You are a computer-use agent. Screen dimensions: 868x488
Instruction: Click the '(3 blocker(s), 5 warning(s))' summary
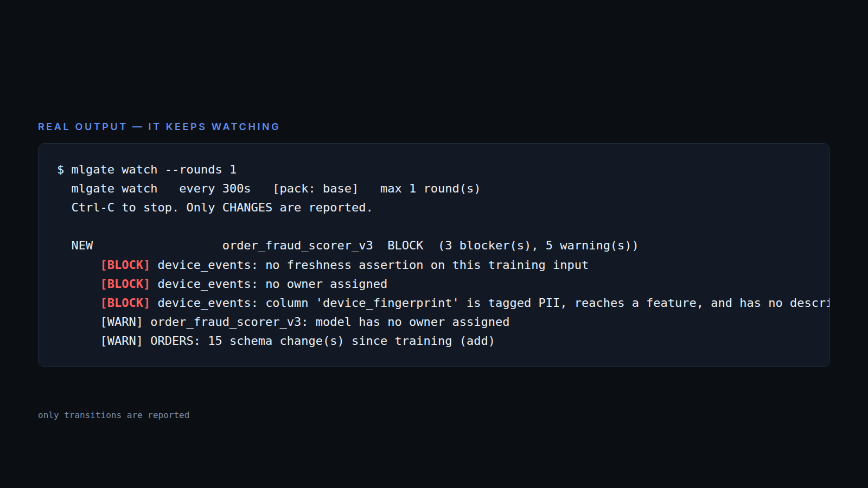[x=538, y=246]
